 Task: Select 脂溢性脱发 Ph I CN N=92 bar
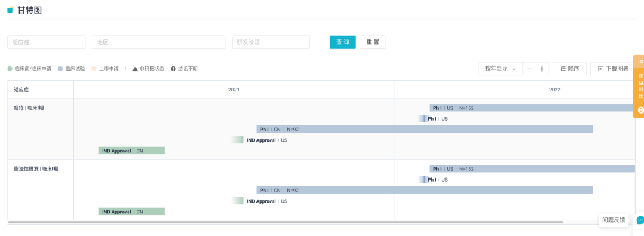click(425, 190)
